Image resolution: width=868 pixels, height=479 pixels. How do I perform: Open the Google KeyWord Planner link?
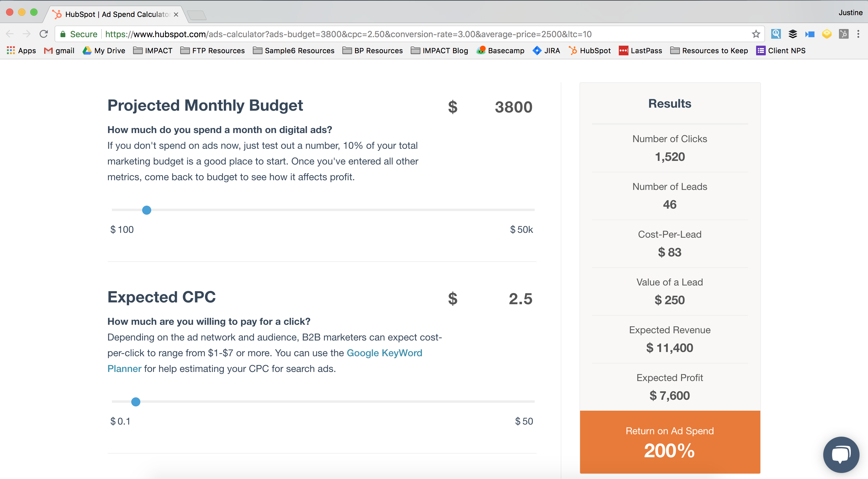(x=384, y=353)
